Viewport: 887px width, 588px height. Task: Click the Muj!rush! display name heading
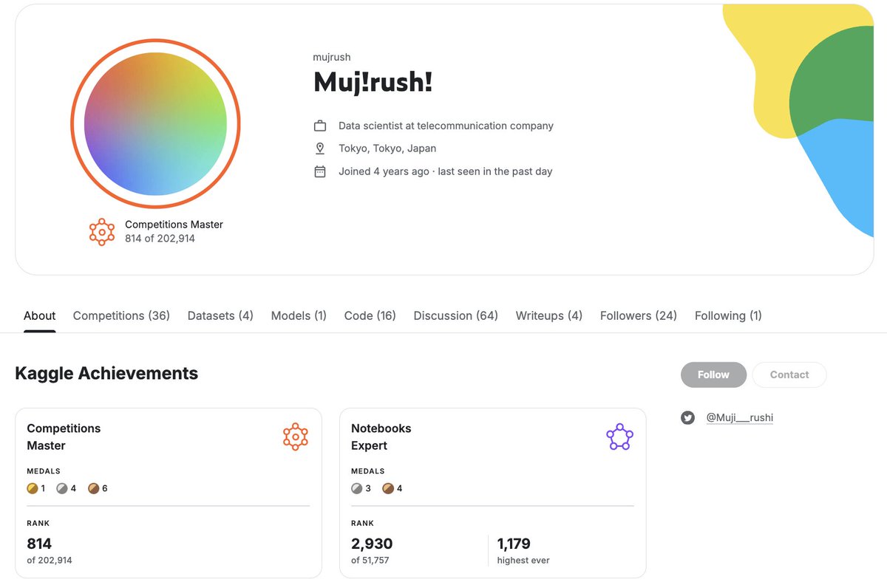pyautogui.click(x=373, y=82)
